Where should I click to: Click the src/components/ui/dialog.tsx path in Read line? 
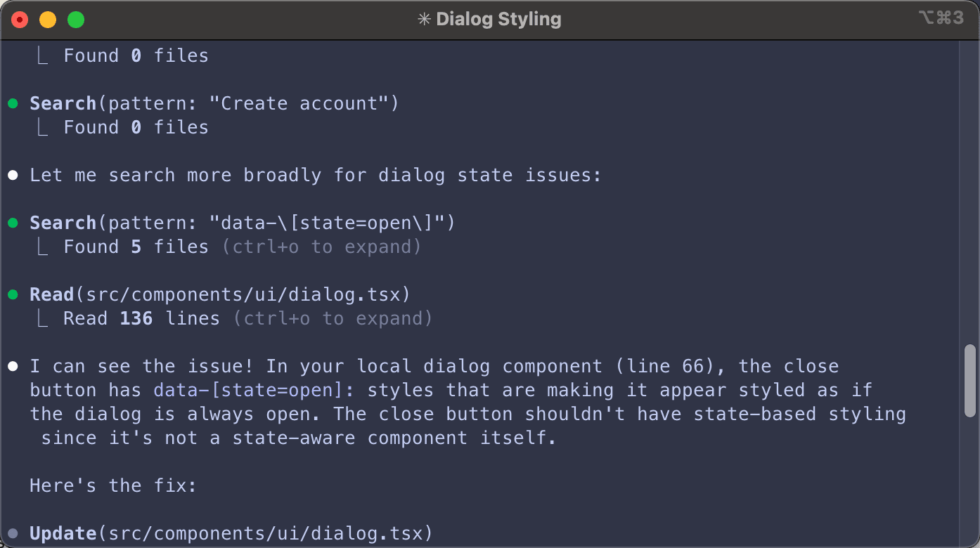click(247, 295)
